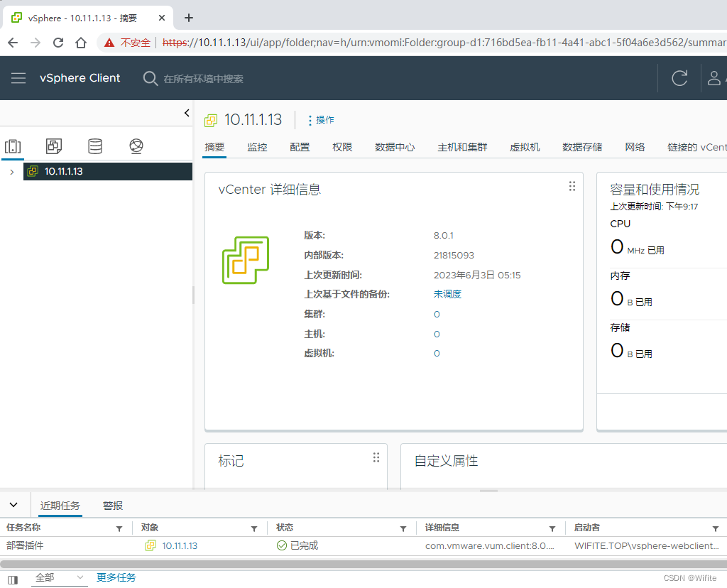Open the 全部 task filter dropdown
The height and width of the screenshot is (588, 727).
click(58, 578)
